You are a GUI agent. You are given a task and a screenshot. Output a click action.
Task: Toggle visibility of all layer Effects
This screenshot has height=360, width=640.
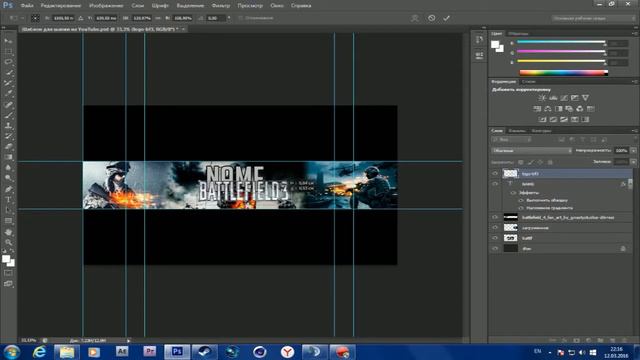[x=513, y=193]
